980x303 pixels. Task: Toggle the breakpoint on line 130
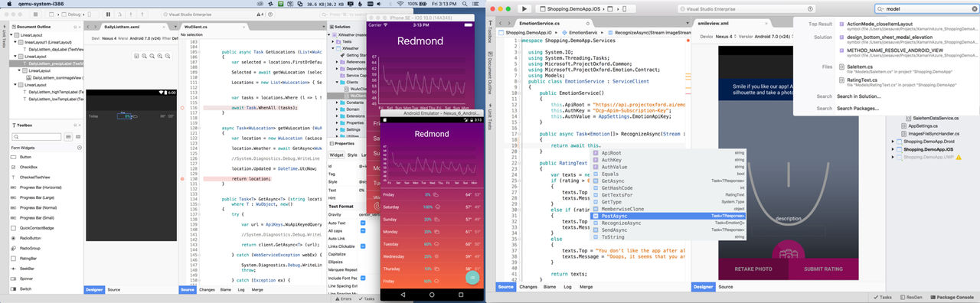tap(182, 178)
